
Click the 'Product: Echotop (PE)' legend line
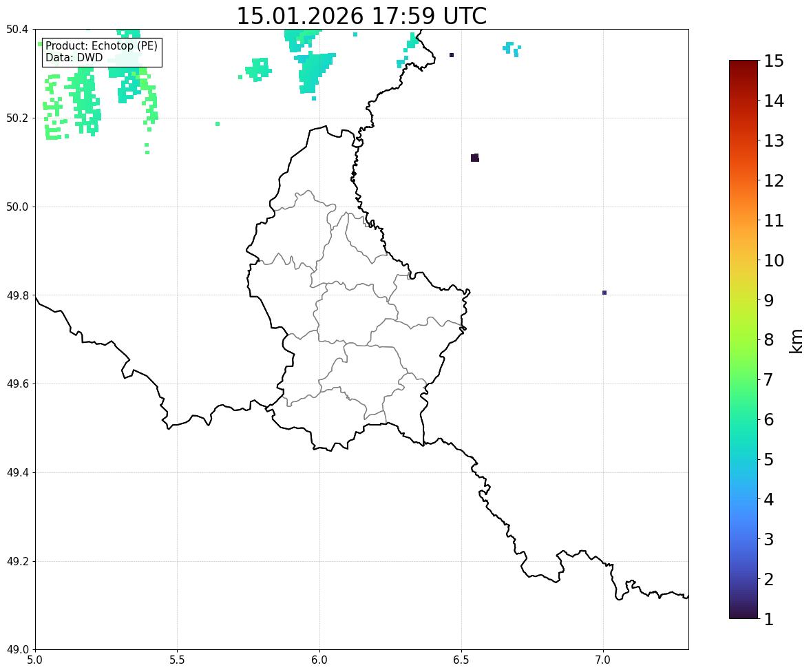point(101,45)
